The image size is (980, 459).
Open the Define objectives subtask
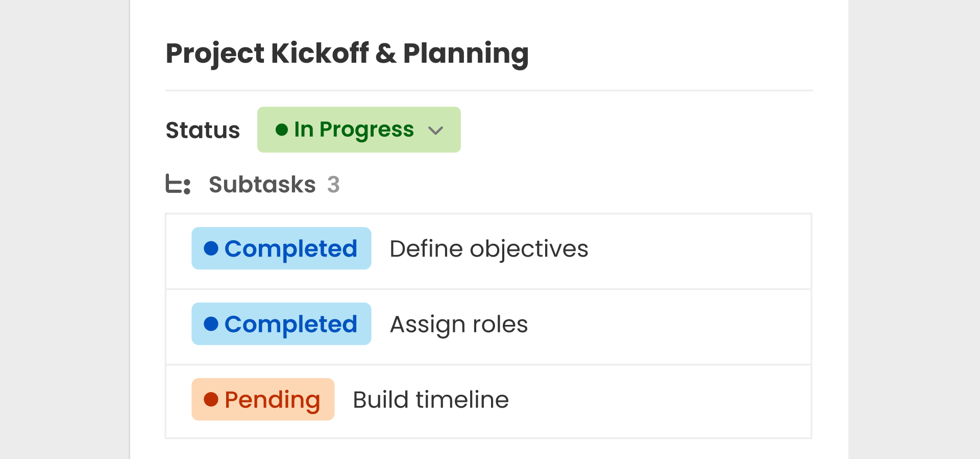coord(488,249)
